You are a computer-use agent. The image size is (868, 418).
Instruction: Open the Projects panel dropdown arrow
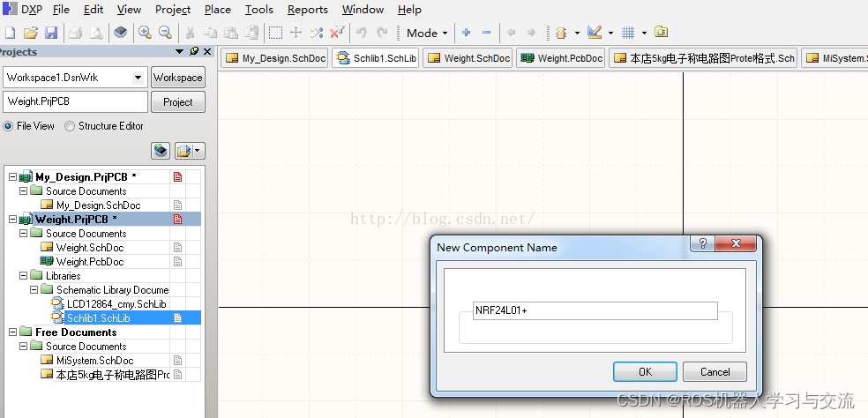coord(179,51)
